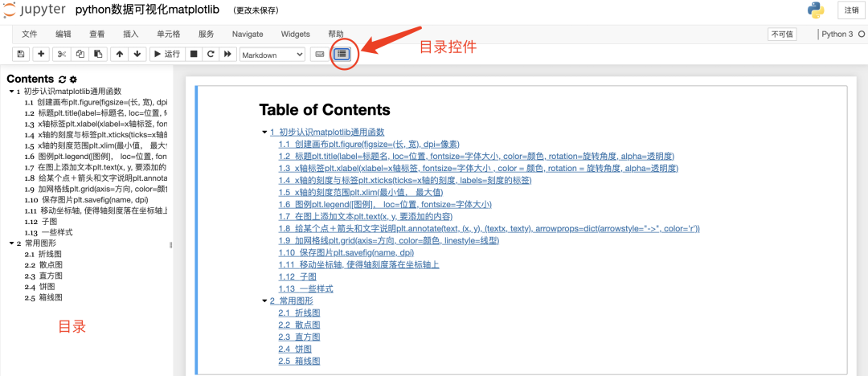Open the 帮助 menu
The height and width of the screenshot is (376, 868).
click(335, 35)
